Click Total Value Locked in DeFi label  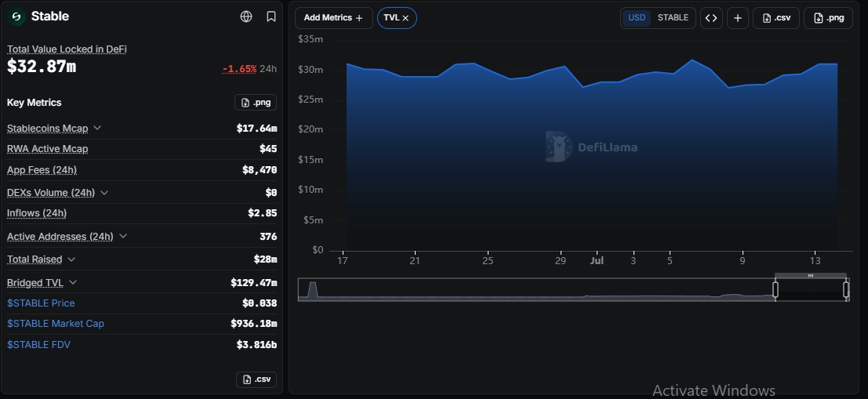(67, 49)
